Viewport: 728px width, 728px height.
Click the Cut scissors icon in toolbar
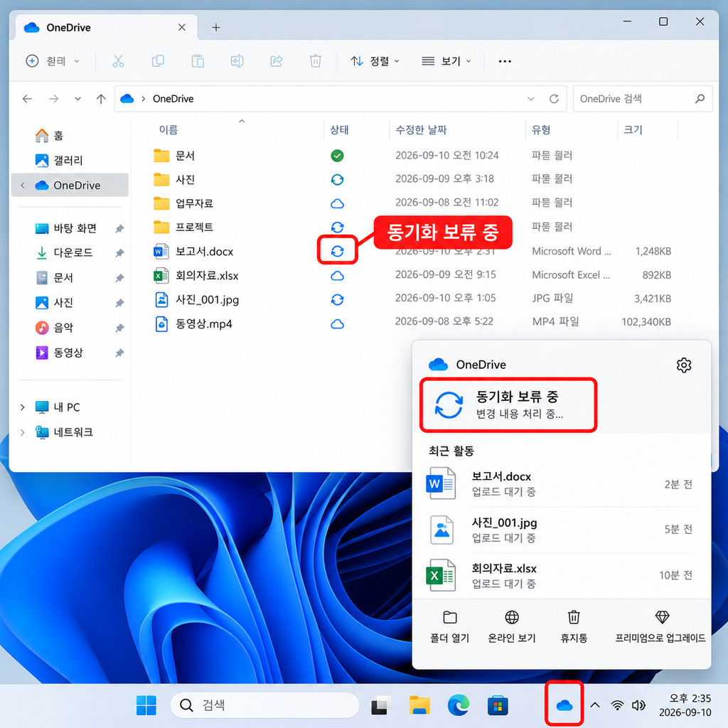click(x=119, y=61)
